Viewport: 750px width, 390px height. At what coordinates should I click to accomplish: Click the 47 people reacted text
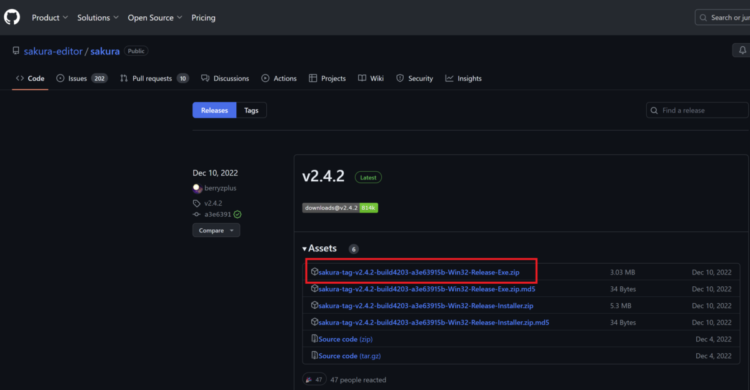point(358,380)
